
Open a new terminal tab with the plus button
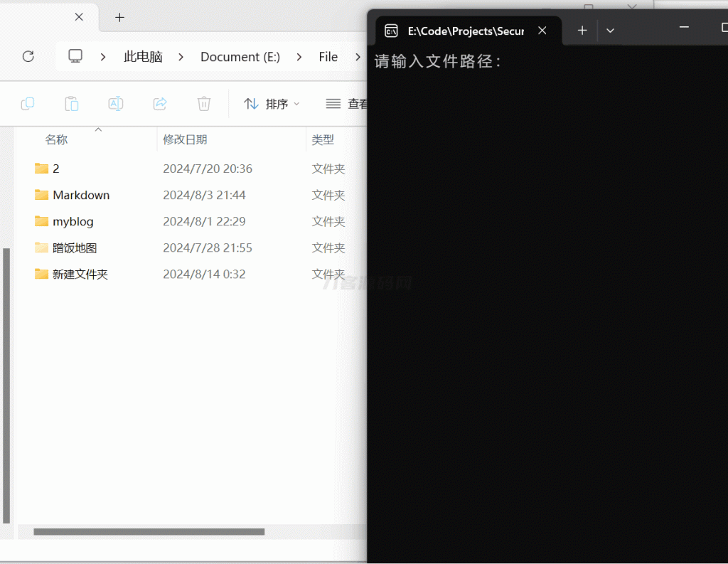pos(582,30)
